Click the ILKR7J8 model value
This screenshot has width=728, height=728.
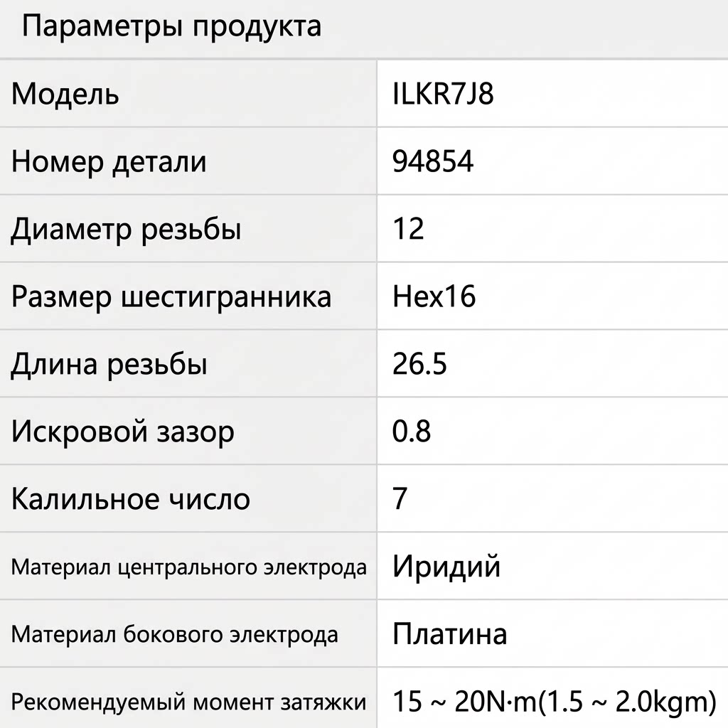click(443, 95)
